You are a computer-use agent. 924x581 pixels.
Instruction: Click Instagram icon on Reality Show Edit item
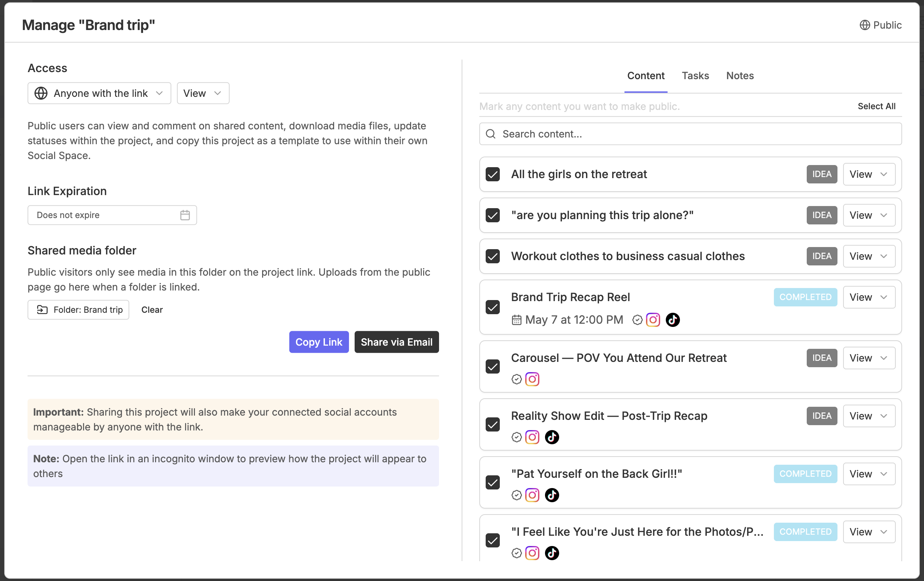tap(532, 438)
